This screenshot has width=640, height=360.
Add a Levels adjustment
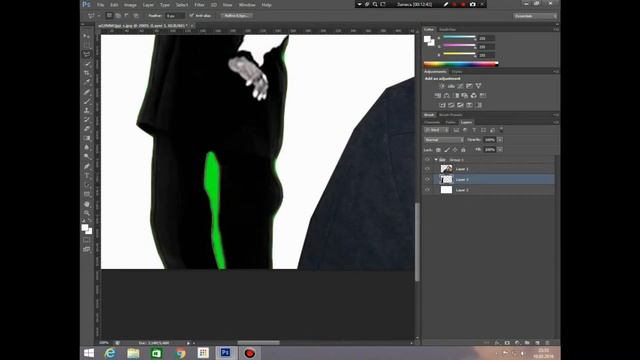click(x=451, y=86)
